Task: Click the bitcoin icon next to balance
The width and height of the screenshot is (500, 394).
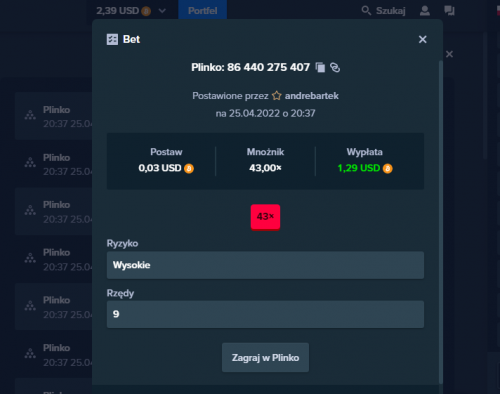Action: [x=146, y=11]
